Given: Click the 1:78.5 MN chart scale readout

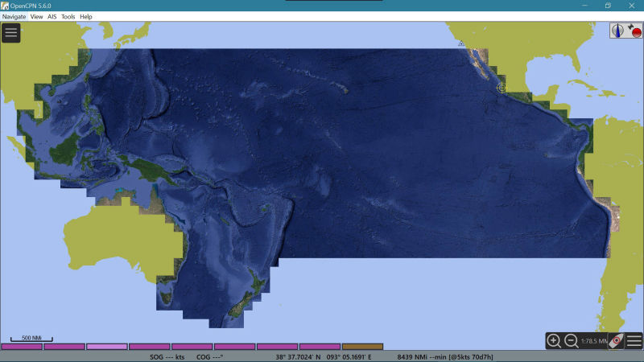Looking at the screenshot, I should tap(593, 341).
